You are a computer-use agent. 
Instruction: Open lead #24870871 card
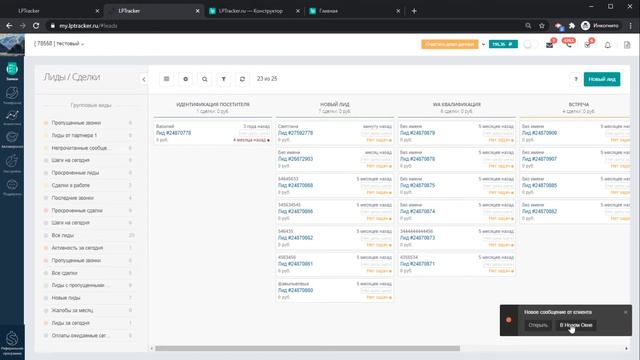click(x=418, y=264)
